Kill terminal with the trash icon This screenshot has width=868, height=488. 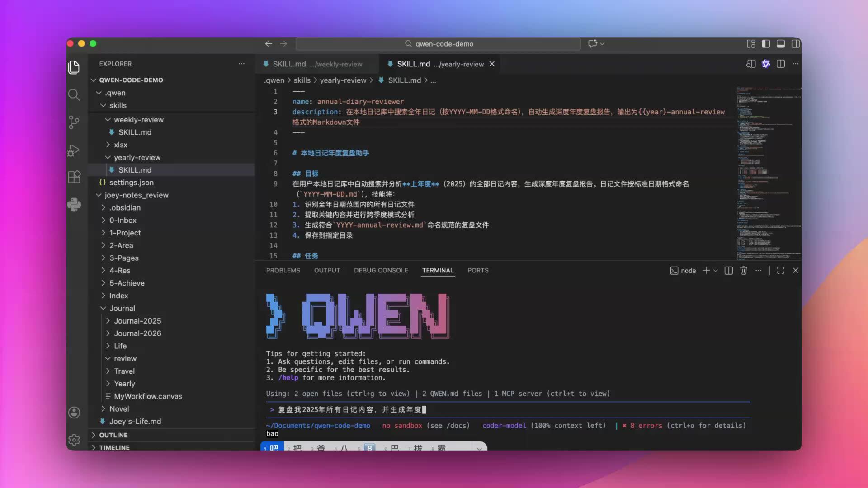pyautogui.click(x=743, y=270)
